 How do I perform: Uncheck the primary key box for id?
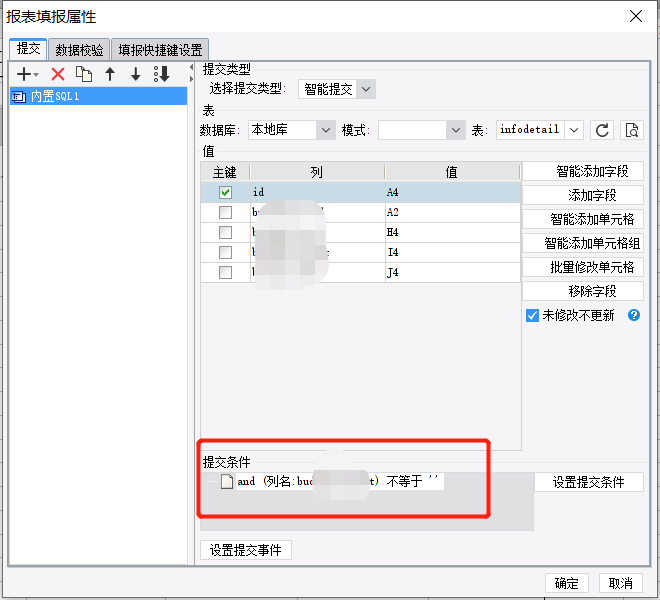(225, 192)
